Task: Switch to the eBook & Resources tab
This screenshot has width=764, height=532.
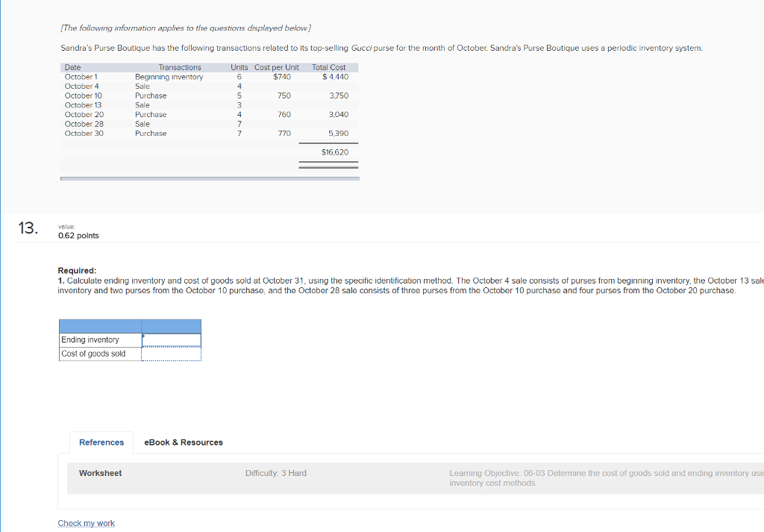Action: pyautogui.click(x=184, y=442)
